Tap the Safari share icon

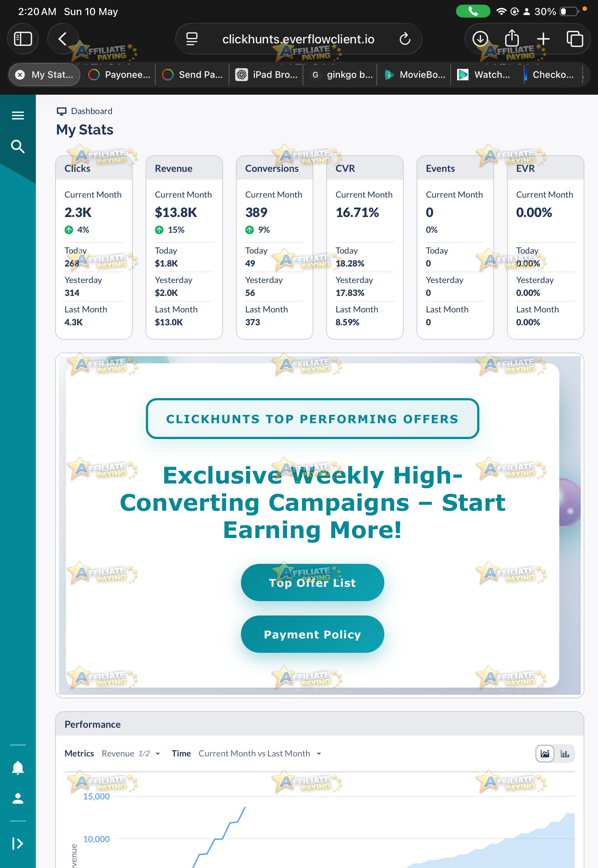(x=512, y=38)
